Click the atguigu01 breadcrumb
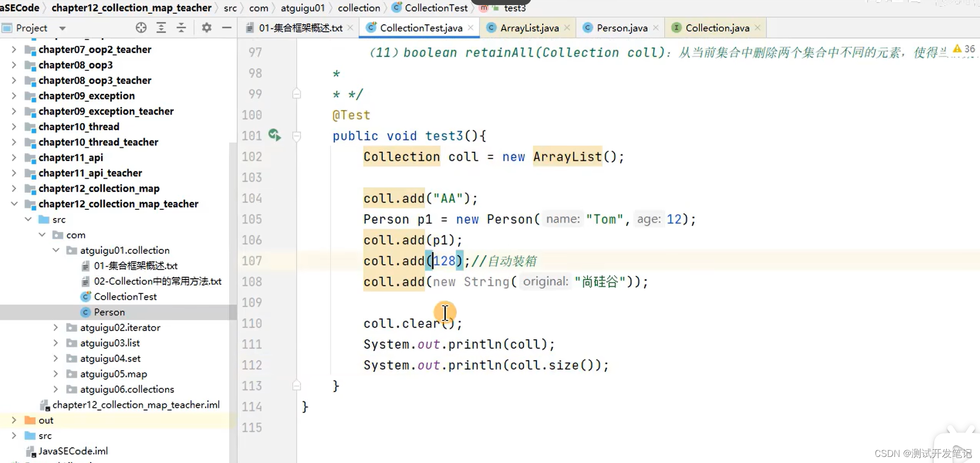This screenshot has width=980, height=463. pos(302,8)
